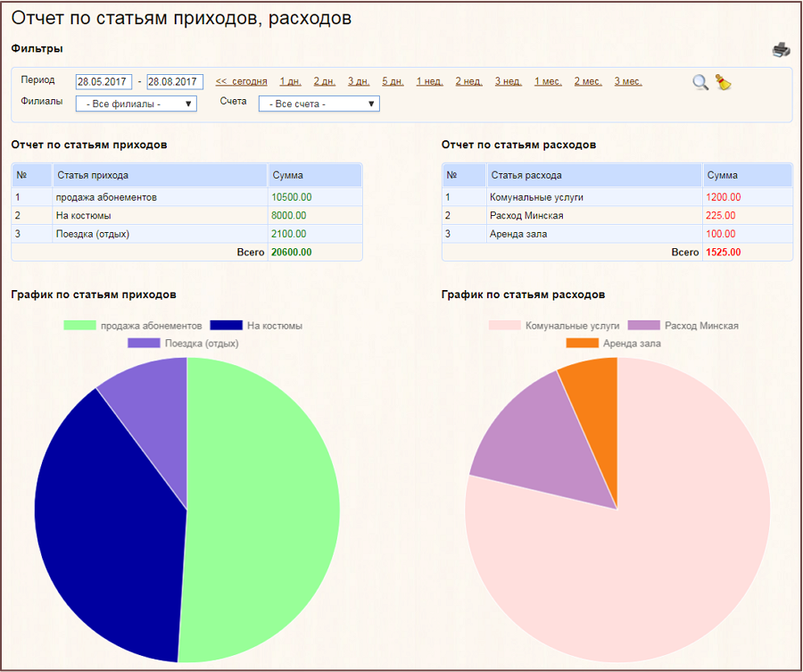This screenshot has width=803, height=672.
Task: Select the Комунальные услуги table cell
Action: tap(594, 197)
